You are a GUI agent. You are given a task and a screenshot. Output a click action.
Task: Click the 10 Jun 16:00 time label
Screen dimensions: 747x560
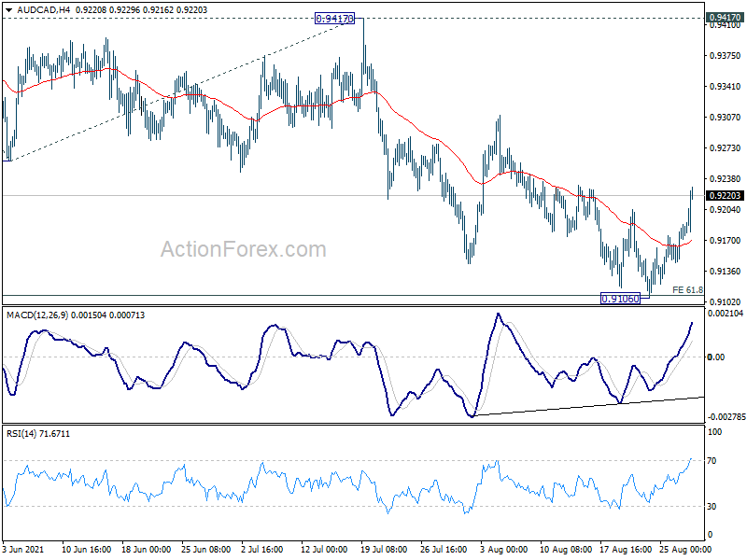tap(86, 550)
